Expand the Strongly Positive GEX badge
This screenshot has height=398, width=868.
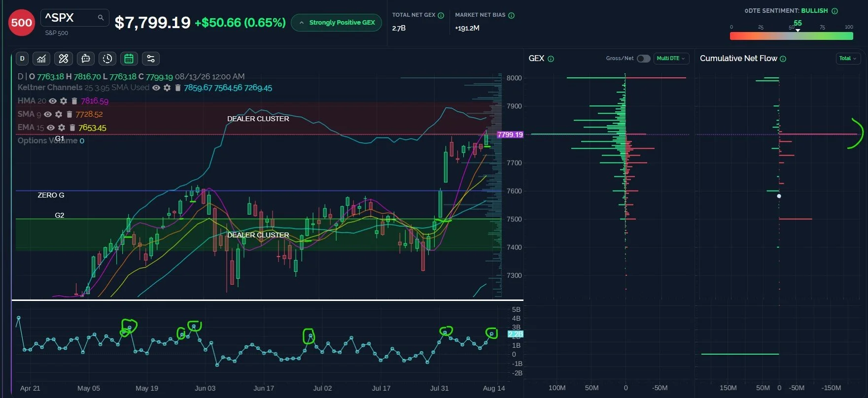(x=337, y=23)
